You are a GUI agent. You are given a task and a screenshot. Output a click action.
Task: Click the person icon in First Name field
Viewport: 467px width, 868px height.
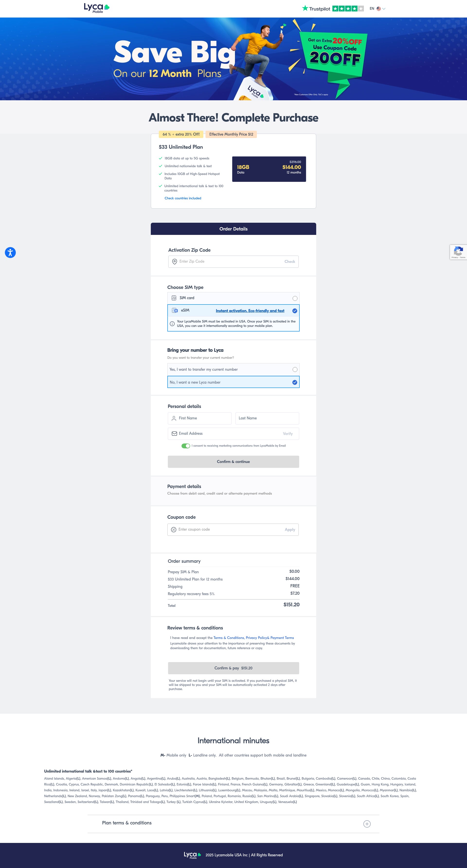pos(174,418)
